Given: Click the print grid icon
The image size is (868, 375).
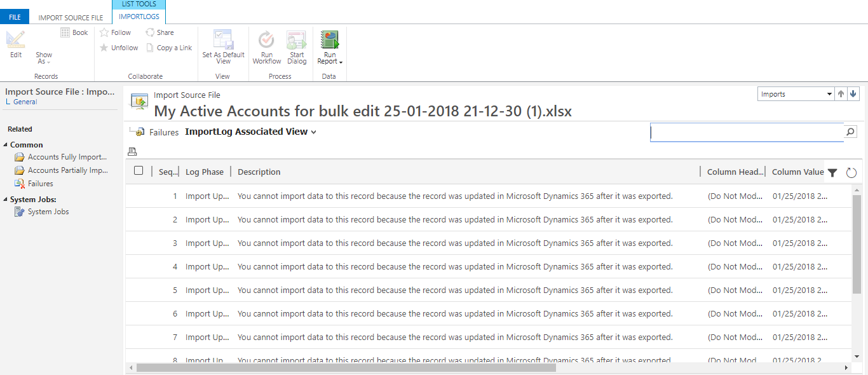Looking at the screenshot, I should (132, 151).
